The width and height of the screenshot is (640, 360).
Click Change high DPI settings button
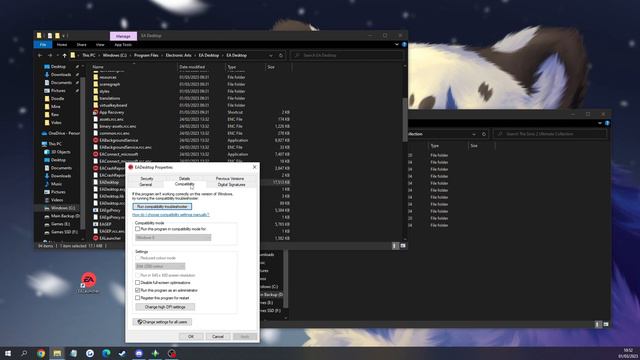(165, 307)
